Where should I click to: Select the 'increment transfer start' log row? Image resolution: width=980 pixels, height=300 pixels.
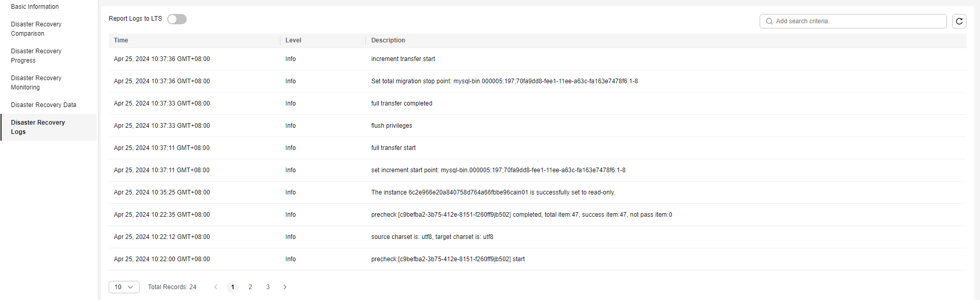537,59
